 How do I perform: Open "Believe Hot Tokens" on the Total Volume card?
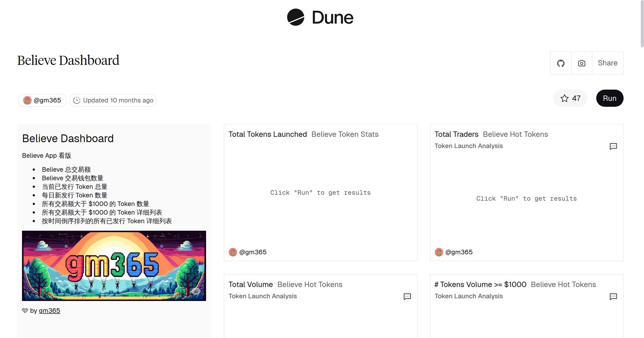pos(310,284)
